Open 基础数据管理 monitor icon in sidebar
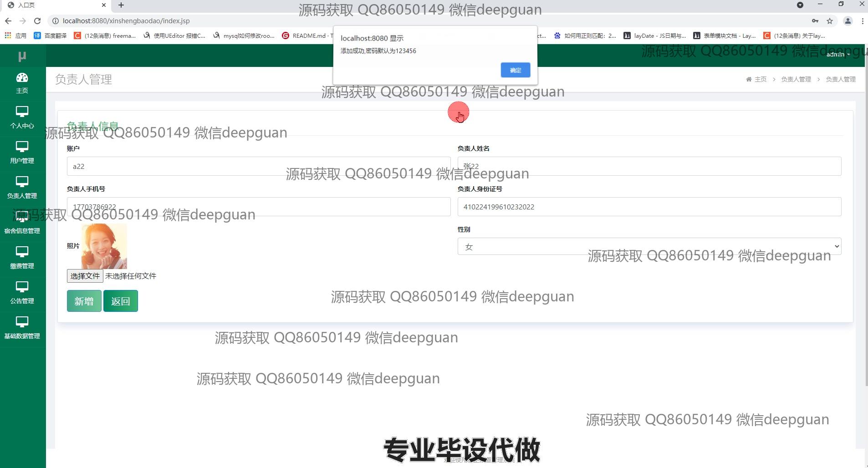This screenshot has height=468, width=868. pyautogui.click(x=22, y=322)
